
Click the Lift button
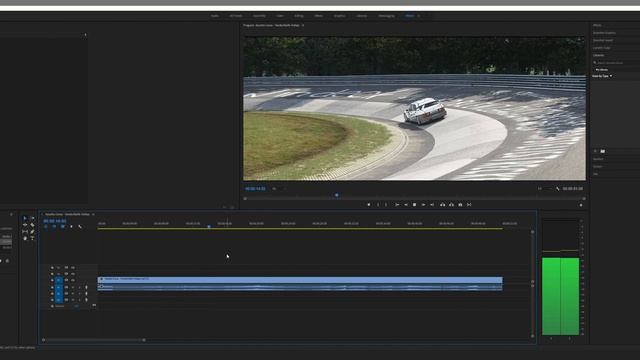(442, 204)
